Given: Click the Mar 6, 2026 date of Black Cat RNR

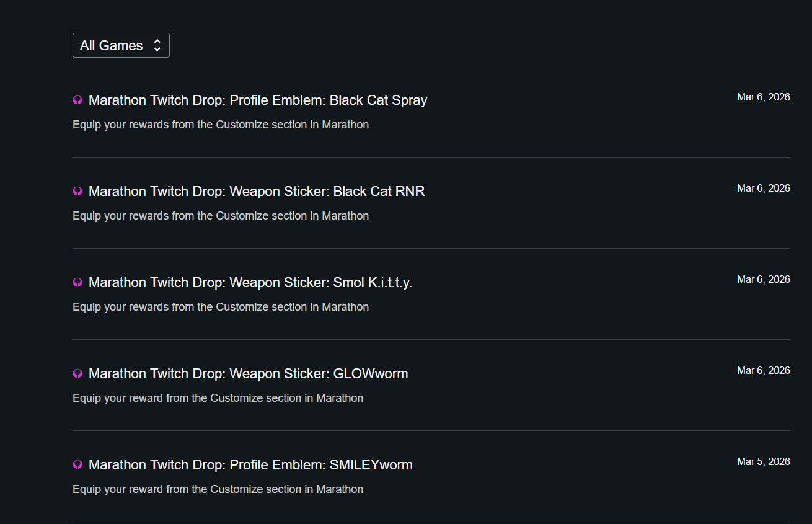Looking at the screenshot, I should [x=763, y=188].
